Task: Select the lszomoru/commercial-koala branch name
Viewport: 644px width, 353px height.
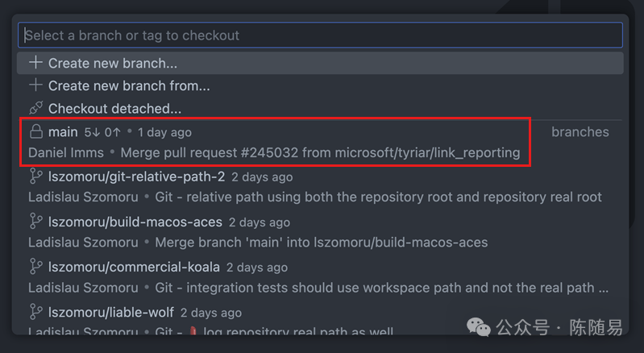Action: coord(134,267)
